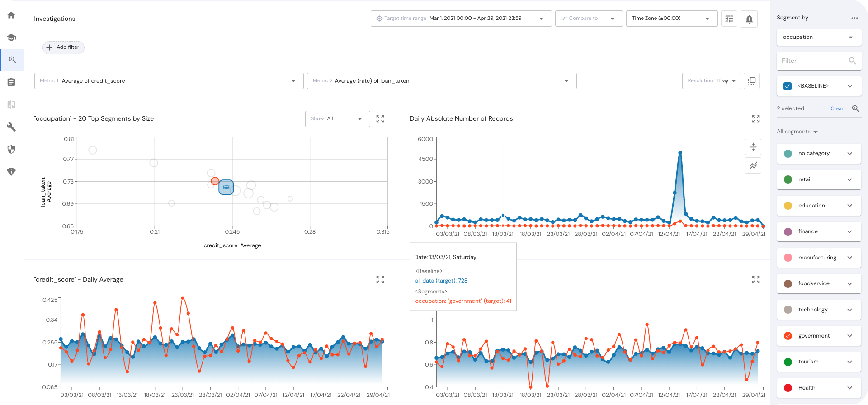Expand the Health segment chevron
The image size is (868, 405).
(x=850, y=388)
